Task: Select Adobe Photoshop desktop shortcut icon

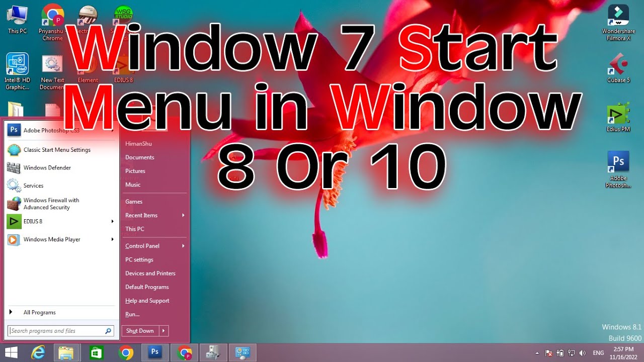Action: click(x=618, y=169)
